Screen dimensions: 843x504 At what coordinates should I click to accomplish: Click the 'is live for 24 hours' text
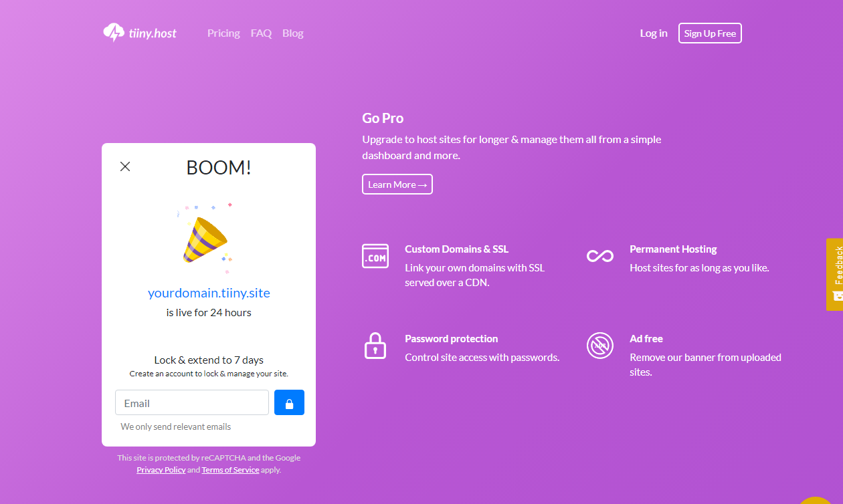[x=209, y=312]
